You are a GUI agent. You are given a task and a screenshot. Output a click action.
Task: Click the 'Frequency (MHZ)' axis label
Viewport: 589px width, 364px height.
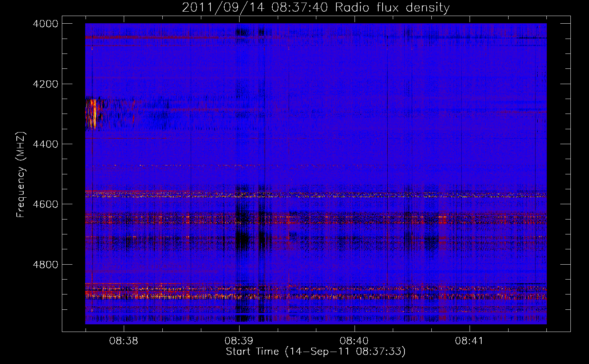click(21, 175)
